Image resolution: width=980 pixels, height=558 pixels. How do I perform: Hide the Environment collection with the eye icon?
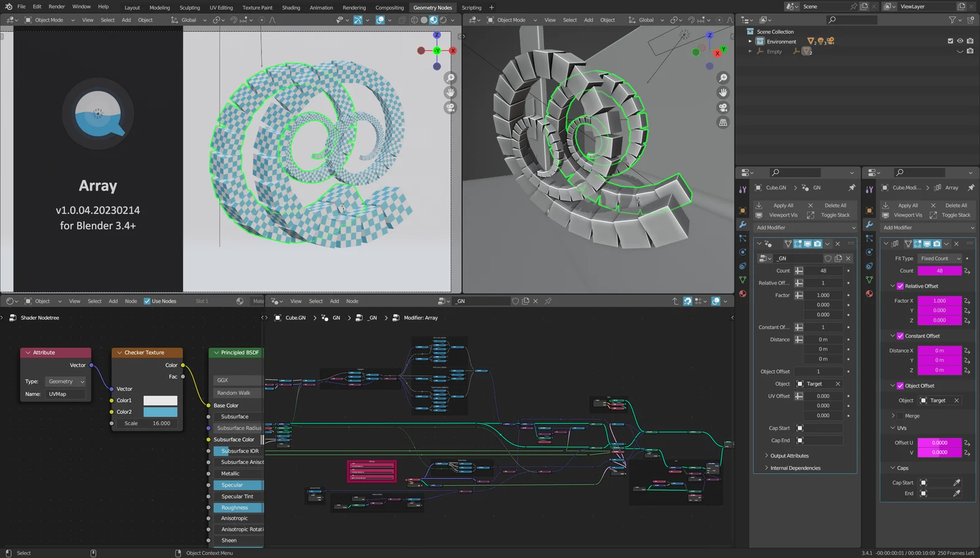point(960,41)
